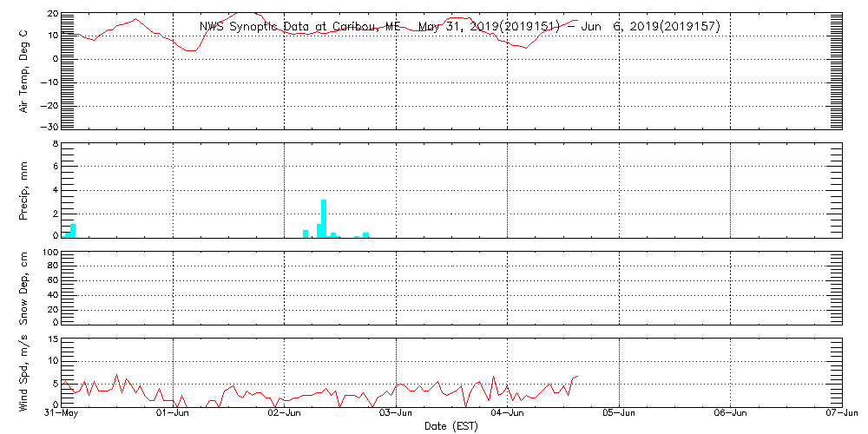Screen dimensions: 868x434
Task: Click the cyan precipitation bar at 31-May
Action: click(x=73, y=230)
